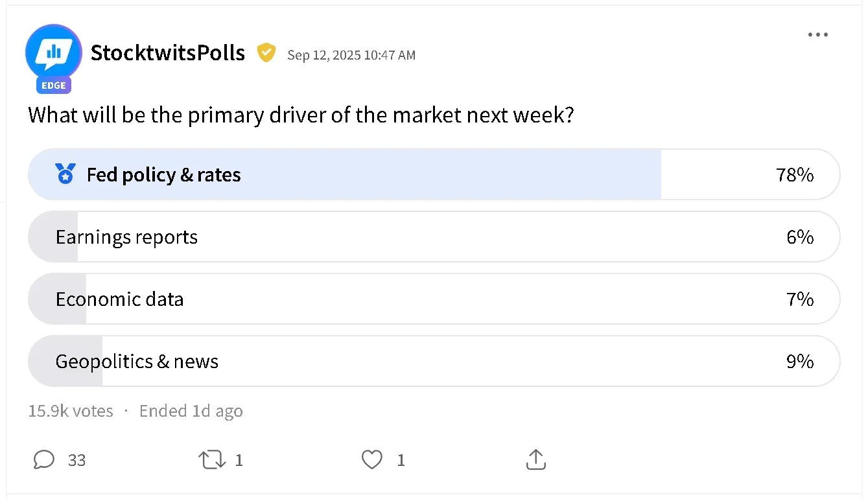Viewport: 868px width, 499px height.
Task: Click the Ended 1d ago label
Action: [191, 411]
